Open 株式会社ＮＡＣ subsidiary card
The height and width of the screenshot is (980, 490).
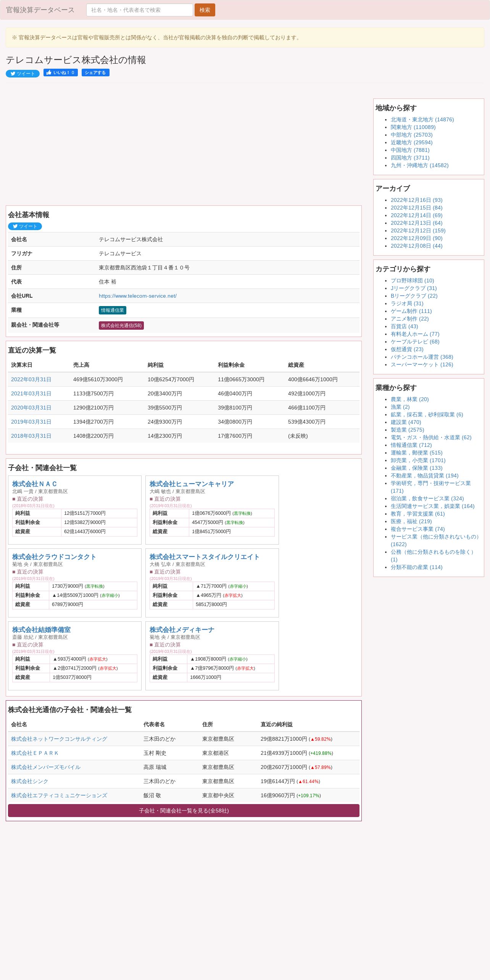click(34, 484)
